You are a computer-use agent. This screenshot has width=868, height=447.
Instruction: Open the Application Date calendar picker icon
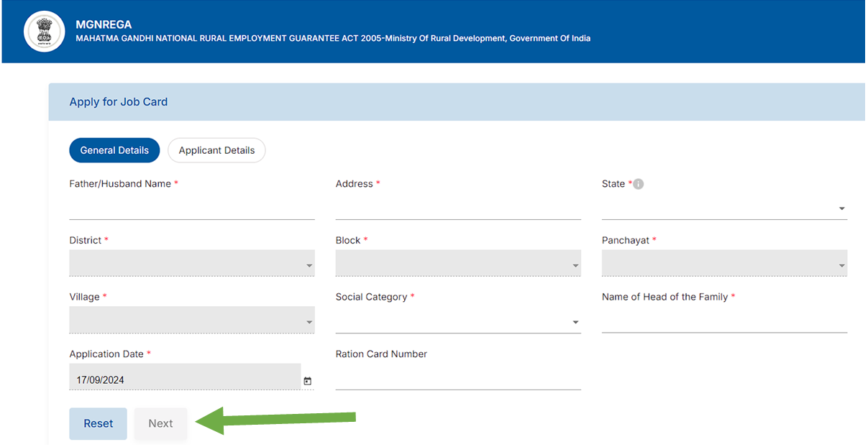[308, 381]
